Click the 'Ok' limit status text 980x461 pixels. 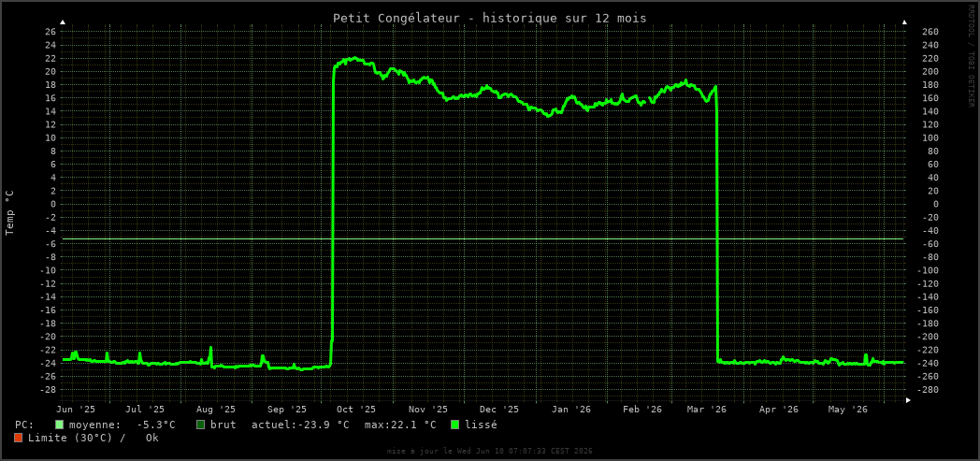[151, 438]
